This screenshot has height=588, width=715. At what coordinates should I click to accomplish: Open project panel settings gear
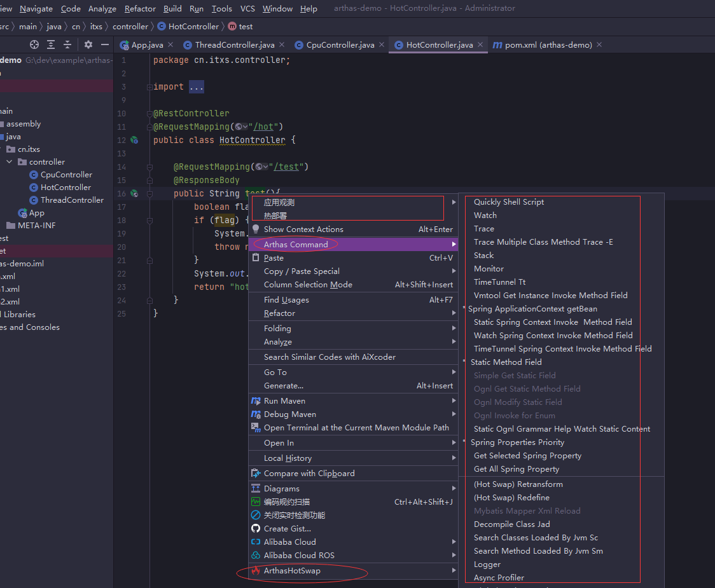coord(88,44)
